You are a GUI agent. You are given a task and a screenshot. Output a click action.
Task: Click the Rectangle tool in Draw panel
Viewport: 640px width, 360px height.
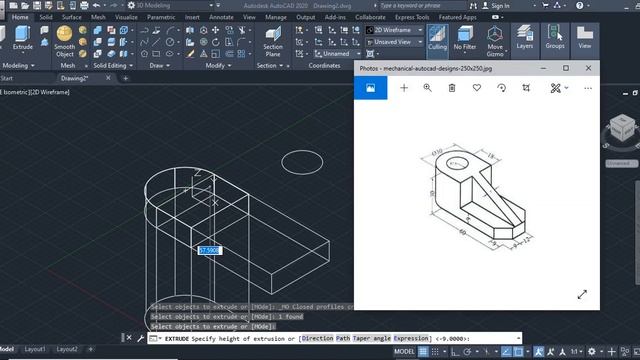click(x=156, y=54)
